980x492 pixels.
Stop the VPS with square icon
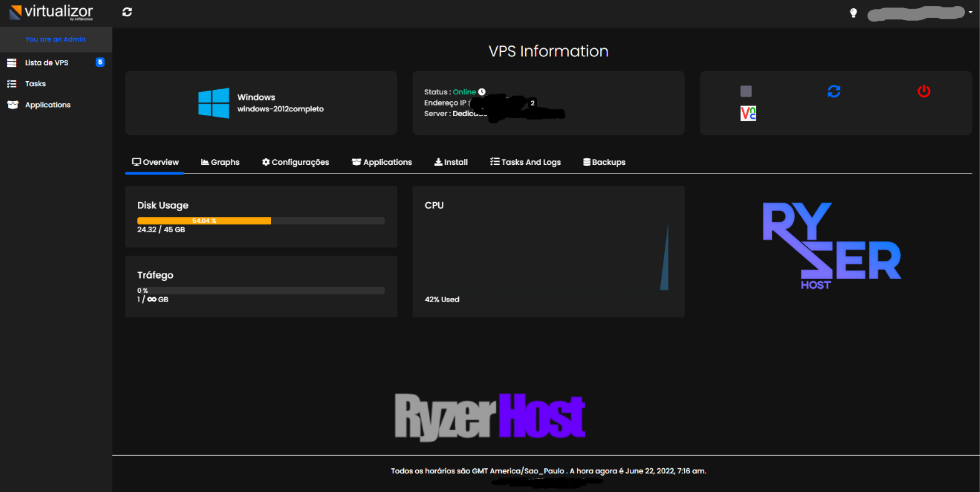point(746,91)
